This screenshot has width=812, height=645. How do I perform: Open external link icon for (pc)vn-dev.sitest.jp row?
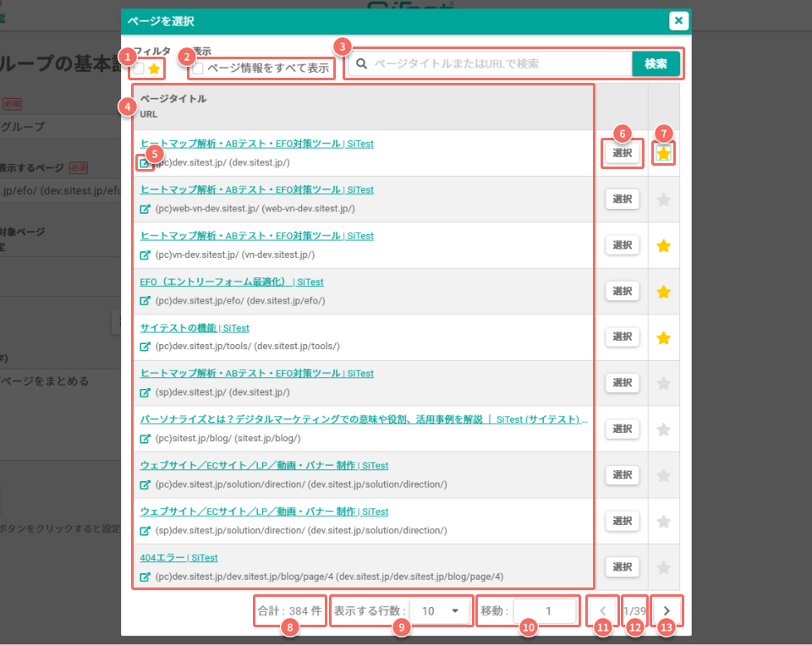click(x=145, y=255)
